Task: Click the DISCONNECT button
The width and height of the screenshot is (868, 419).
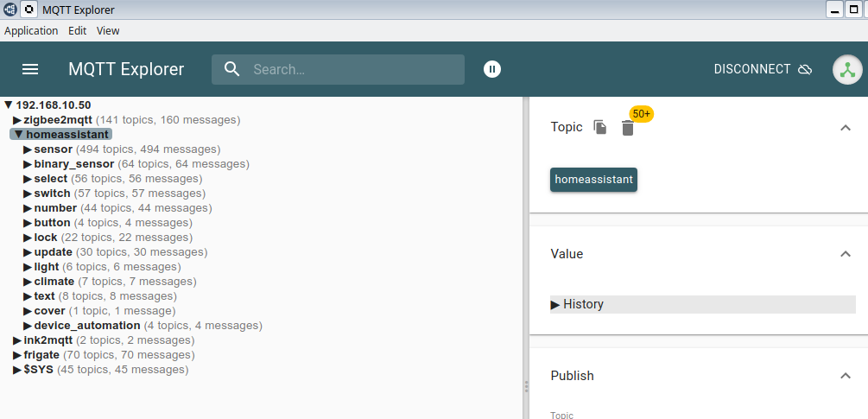Action: tap(752, 69)
